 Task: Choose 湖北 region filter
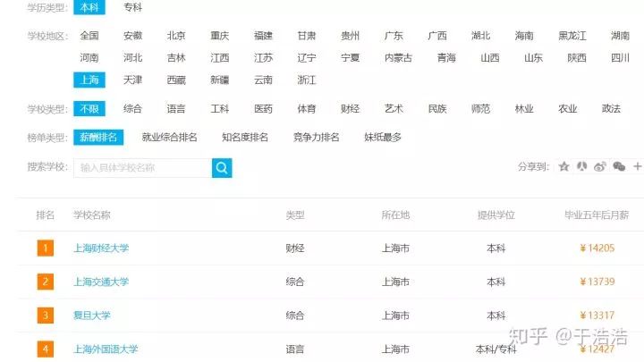coord(481,36)
